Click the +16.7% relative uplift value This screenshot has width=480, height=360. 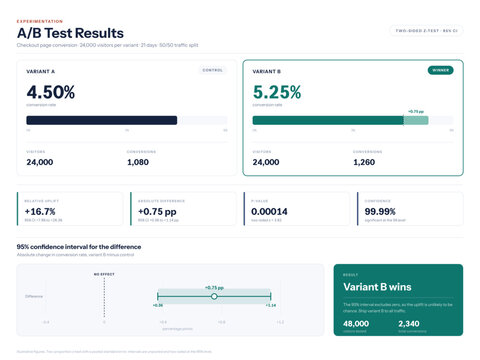pos(40,211)
